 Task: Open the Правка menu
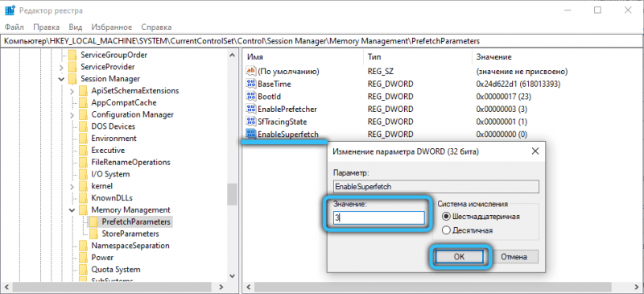click(47, 27)
